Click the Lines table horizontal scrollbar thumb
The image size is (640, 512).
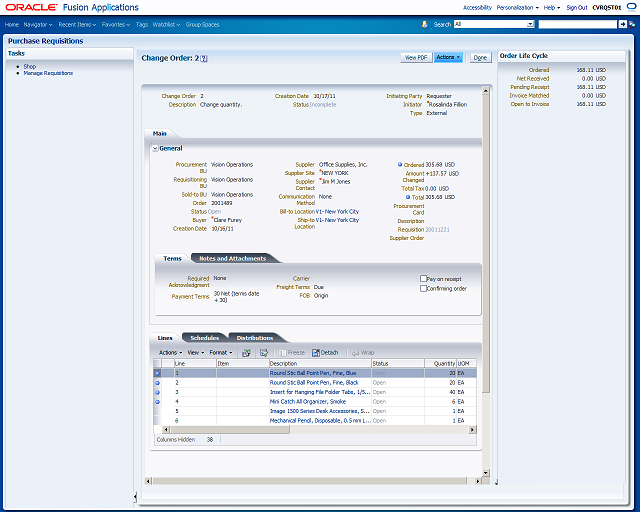pos(230,430)
